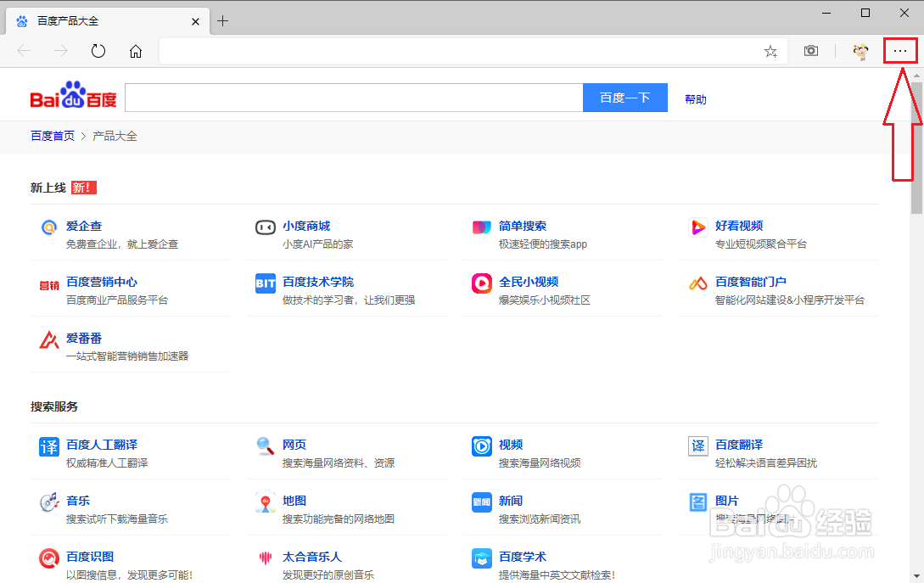Go back with the back arrow
This screenshot has width=924, height=583.
(x=24, y=51)
